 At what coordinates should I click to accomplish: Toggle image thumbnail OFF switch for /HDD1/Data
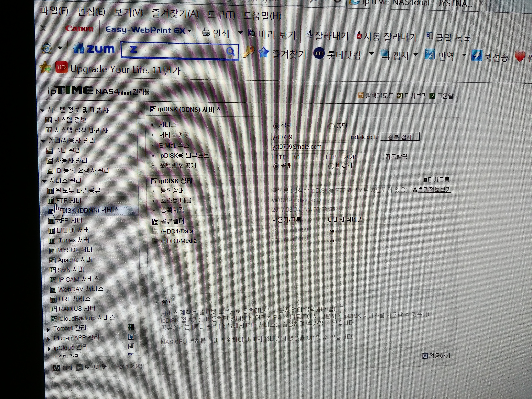(334, 231)
